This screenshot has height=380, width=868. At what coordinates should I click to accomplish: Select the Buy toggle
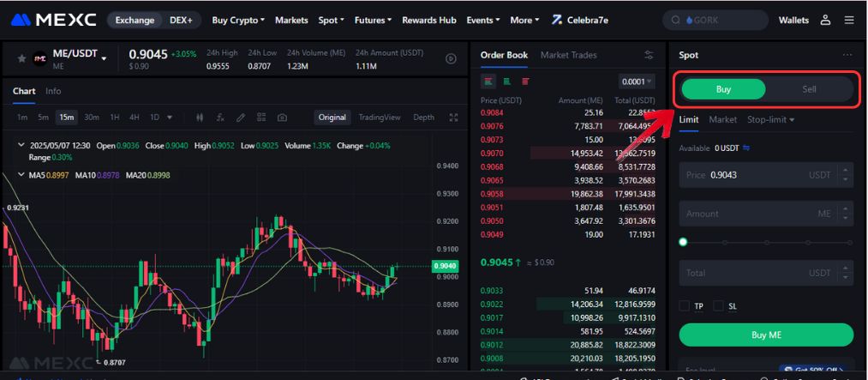pos(723,89)
